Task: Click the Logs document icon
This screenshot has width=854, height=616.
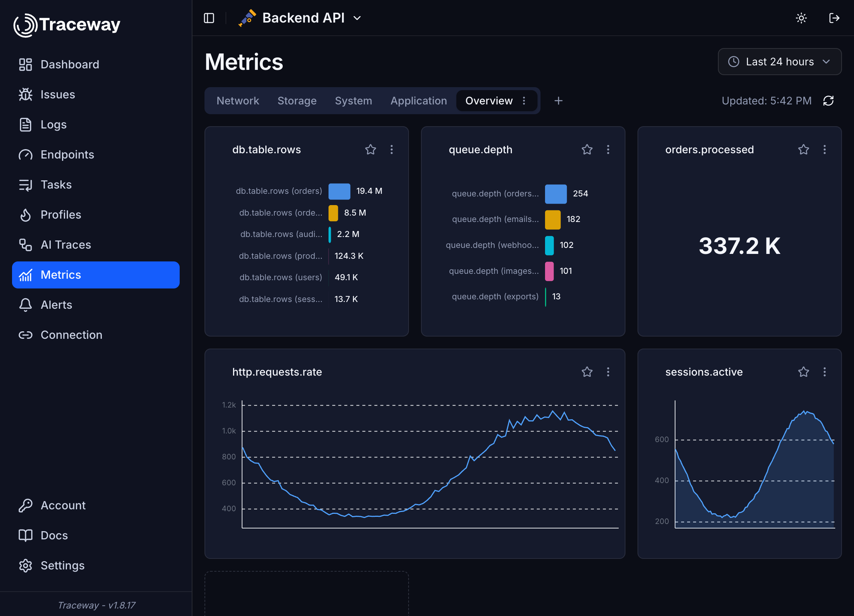Action: [x=26, y=125]
